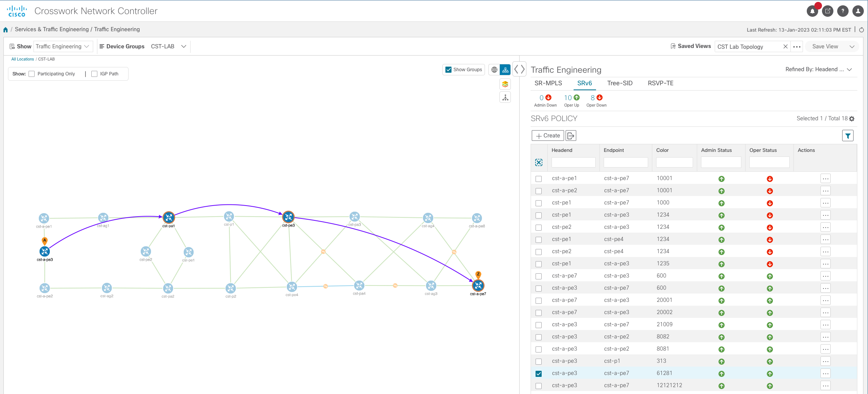Click the refresh icon near Last Refresh
The width and height of the screenshot is (868, 394).
[x=862, y=30]
